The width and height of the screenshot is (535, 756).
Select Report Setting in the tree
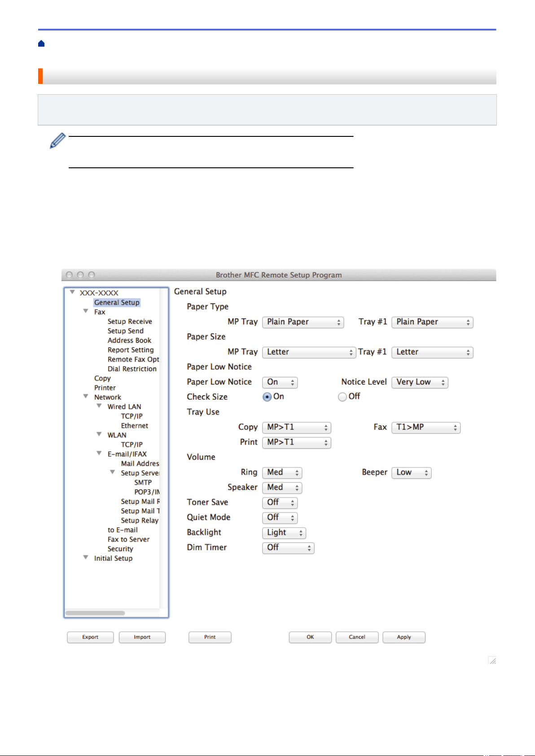[x=131, y=350]
